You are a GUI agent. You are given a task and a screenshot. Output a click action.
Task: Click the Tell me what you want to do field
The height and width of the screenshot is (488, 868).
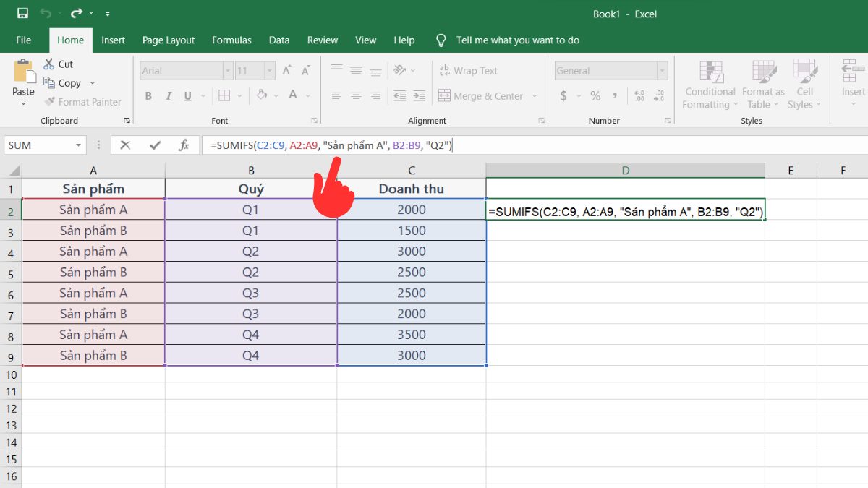(x=517, y=40)
